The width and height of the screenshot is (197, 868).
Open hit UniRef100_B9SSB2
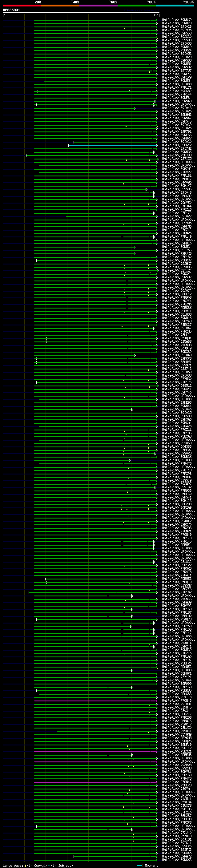[x=177, y=91]
